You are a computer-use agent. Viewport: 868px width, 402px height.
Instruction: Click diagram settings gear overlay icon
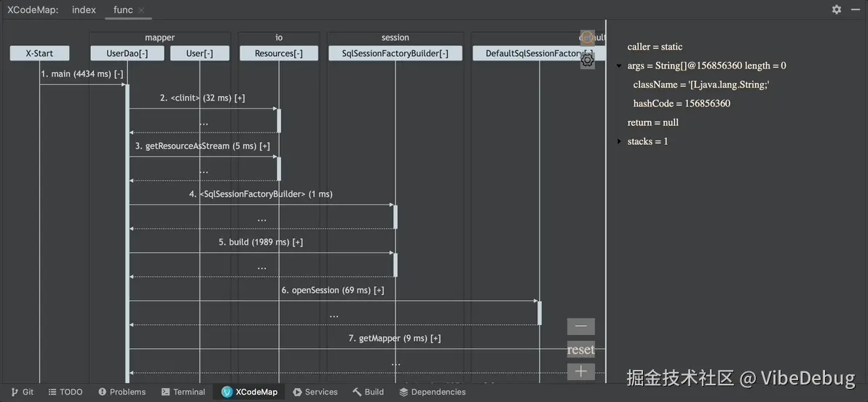click(588, 60)
